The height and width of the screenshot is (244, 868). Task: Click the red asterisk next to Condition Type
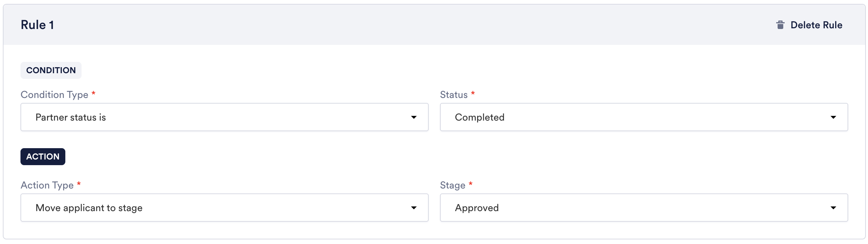(94, 93)
